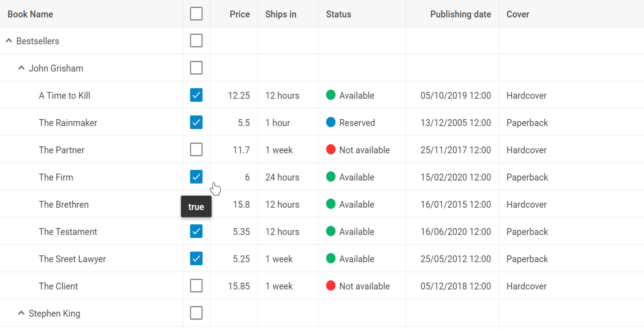The height and width of the screenshot is (329, 644).
Task: Collapse the Bestsellers group
Action: 9,41
